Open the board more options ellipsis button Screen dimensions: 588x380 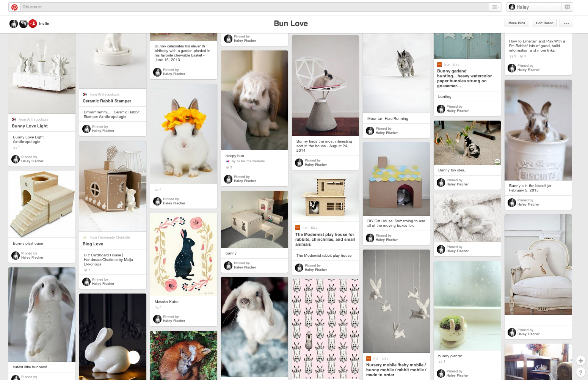tap(566, 23)
